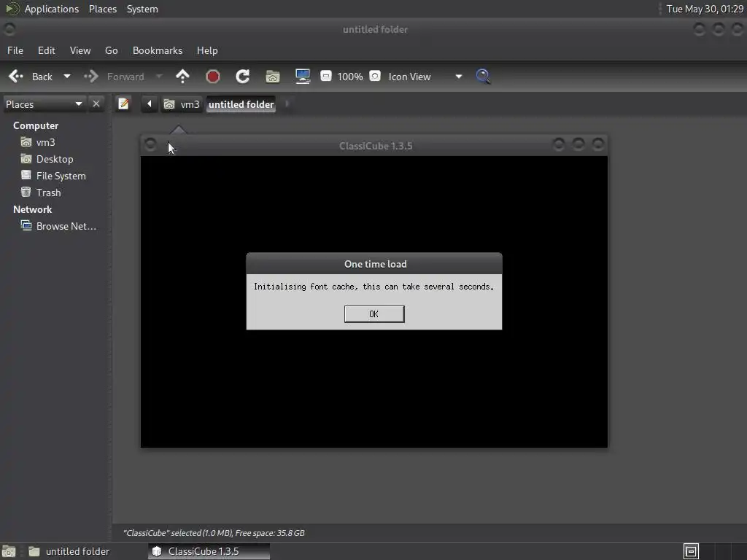Open the untitled folder window menu button

9,29
